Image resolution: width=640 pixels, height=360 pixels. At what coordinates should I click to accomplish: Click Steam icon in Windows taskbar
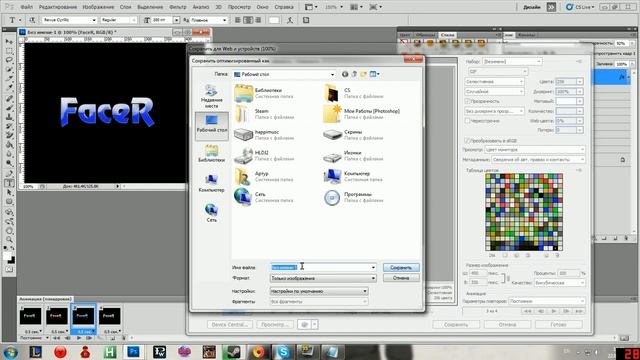(233, 351)
